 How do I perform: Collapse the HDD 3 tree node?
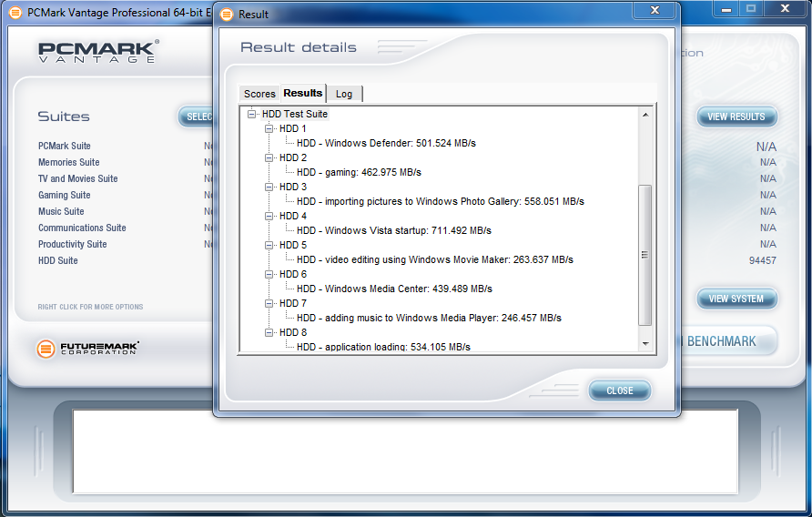[x=269, y=187]
